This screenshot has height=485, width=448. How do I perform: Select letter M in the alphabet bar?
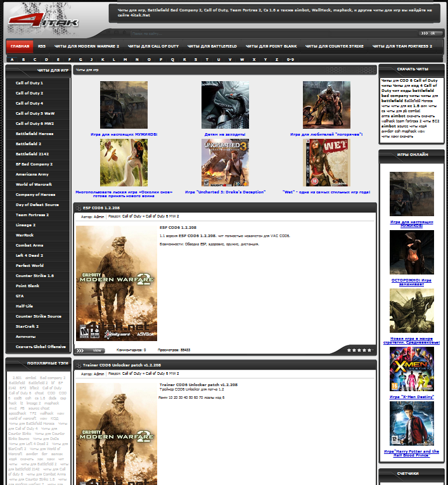click(x=125, y=60)
